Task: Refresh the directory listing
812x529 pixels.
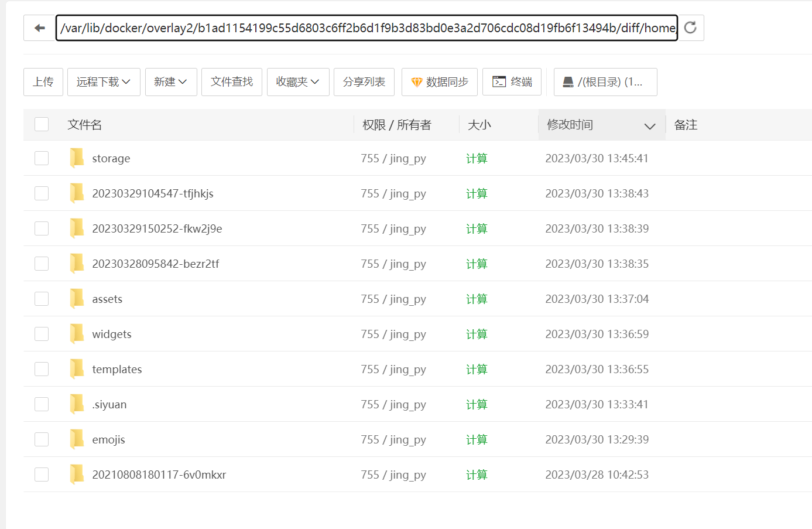Action: pyautogui.click(x=691, y=28)
